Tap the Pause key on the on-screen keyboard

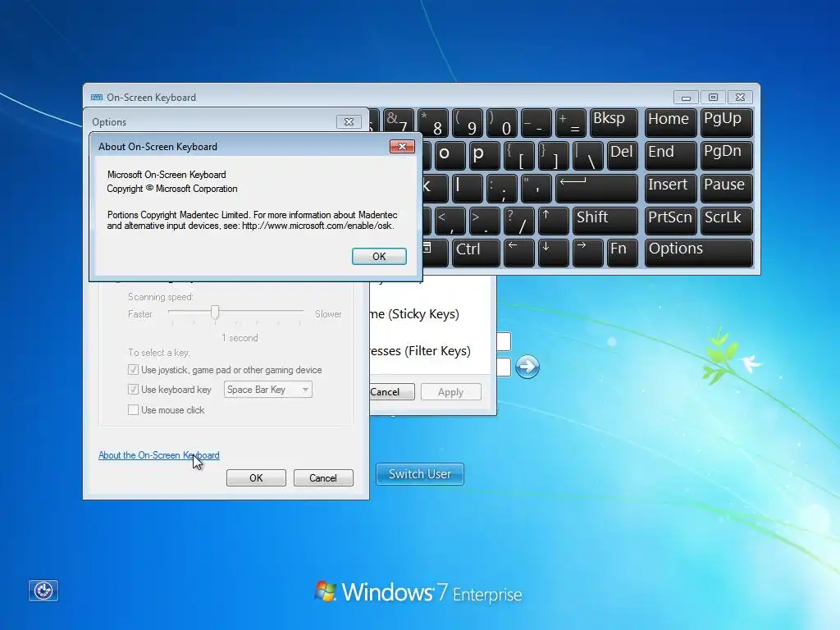pos(727,188)
